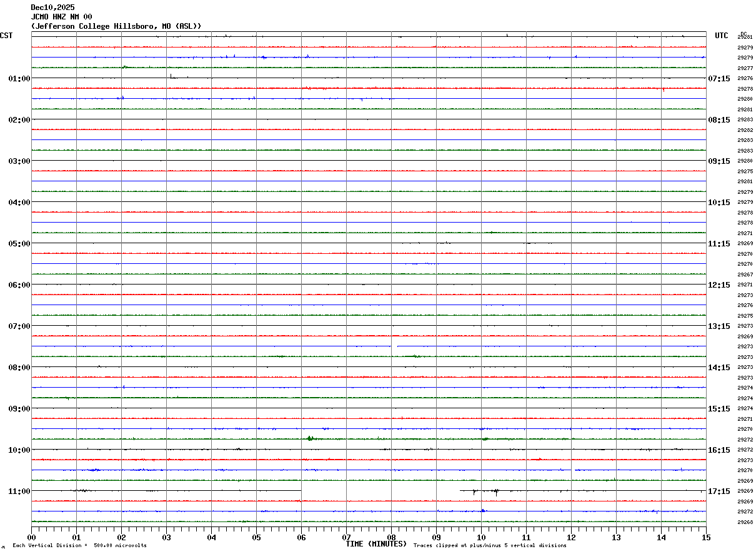756x554 pixels.
Task: Click the 16:15 UTC time label
Action: coord(719,450)
